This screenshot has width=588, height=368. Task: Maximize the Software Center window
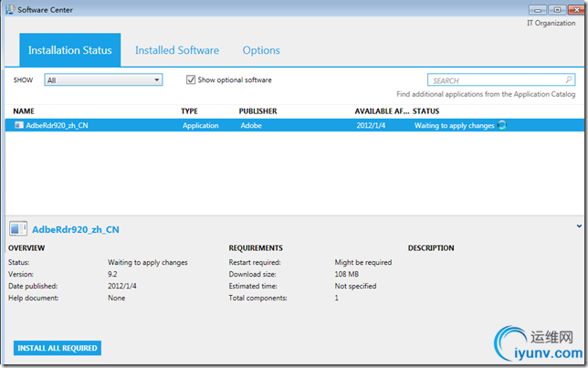click(x=557, y=10)
